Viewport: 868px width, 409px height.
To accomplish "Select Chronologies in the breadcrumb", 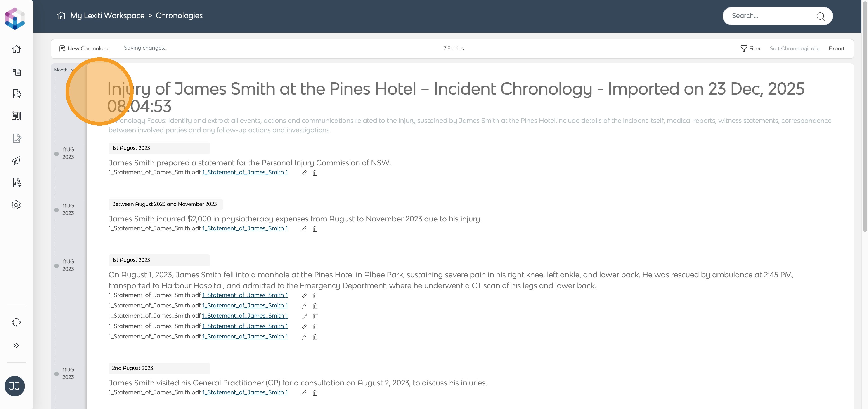I will tap(179, 16).
